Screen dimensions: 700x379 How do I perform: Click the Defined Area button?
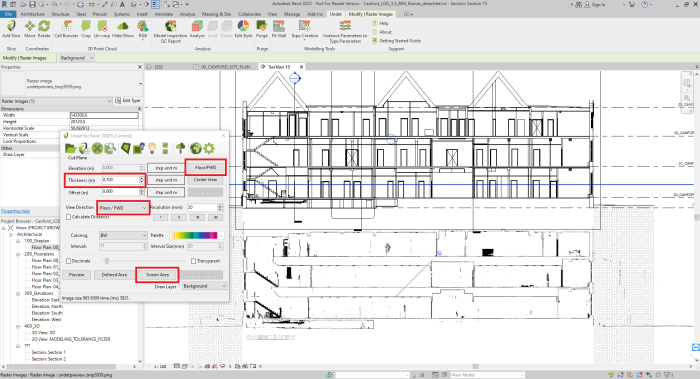(114, 275)
